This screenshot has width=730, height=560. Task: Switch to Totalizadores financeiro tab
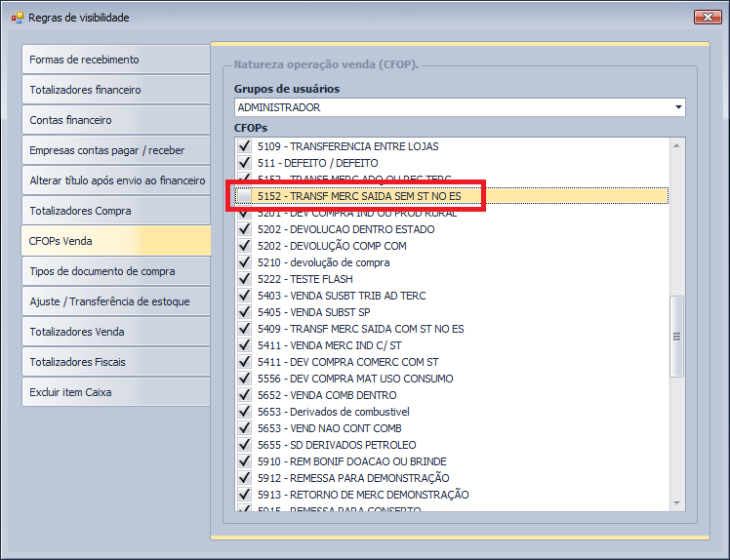(115, 90)
